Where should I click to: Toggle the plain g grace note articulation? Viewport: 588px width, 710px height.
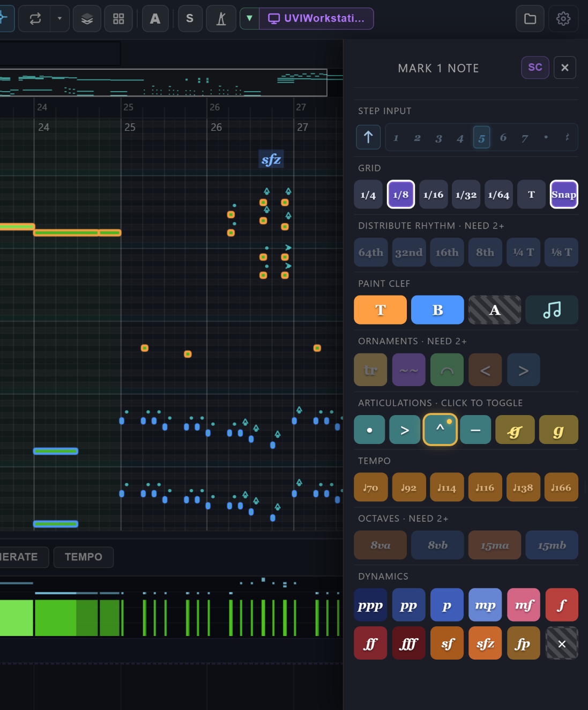pos(559,430)
